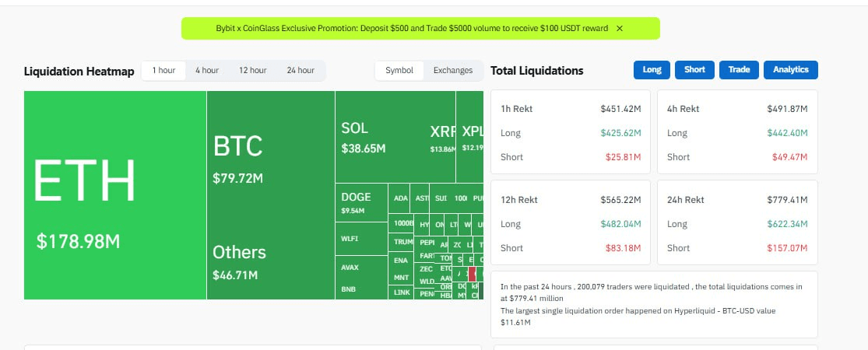
Task: Show the 24 hour liquidation heatmap
Action: click(x=300, y=71)
